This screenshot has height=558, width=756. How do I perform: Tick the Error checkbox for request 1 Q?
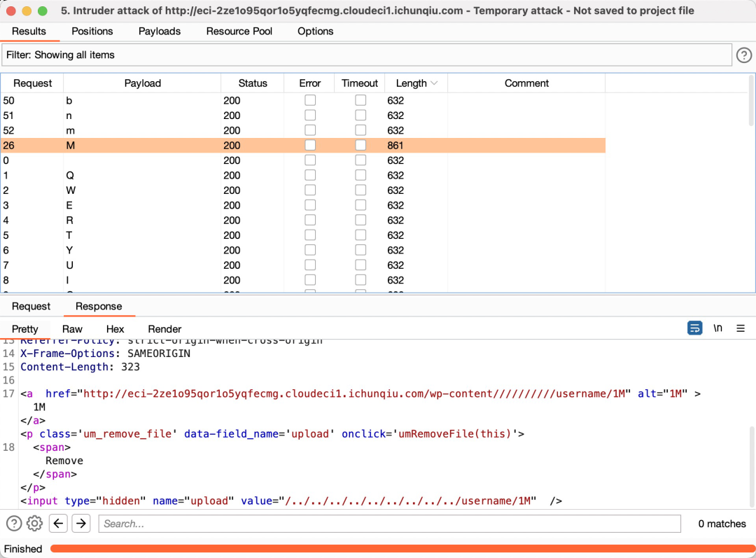click(x=310, y=175)
